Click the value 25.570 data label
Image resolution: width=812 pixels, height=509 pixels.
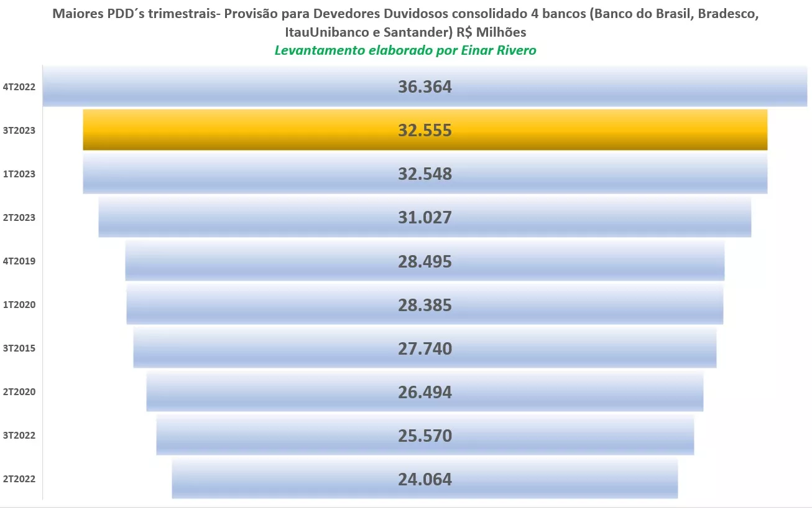[x=425, y=435]
